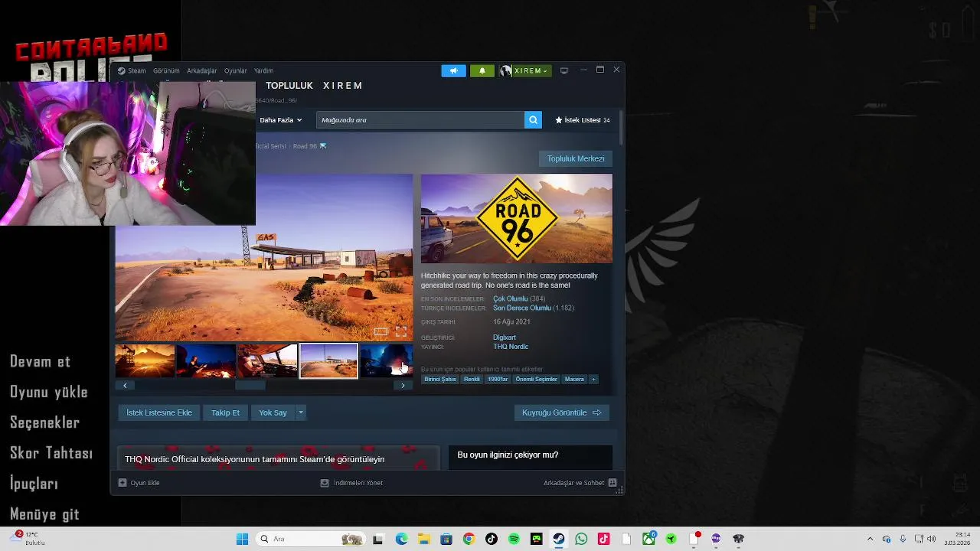The height and width of the screenshot is (551, 980).
Task: Launch Big Picture mode monitor icon
Action: click(x=564, y=70)
